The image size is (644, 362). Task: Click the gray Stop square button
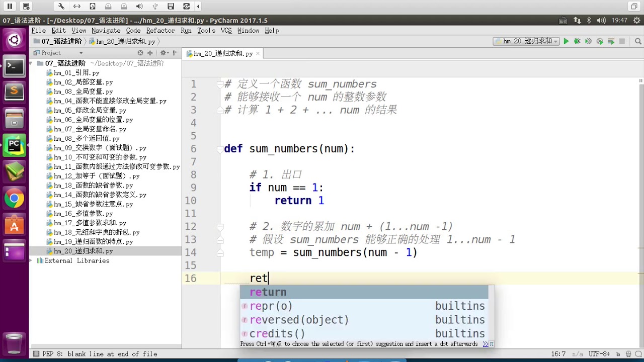(622, 41)
